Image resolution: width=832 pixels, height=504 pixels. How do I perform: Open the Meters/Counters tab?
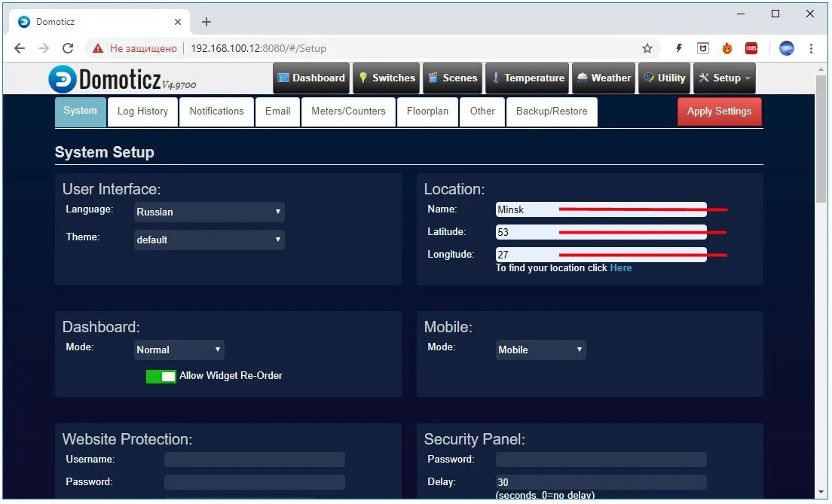click(x=349, y=111)
